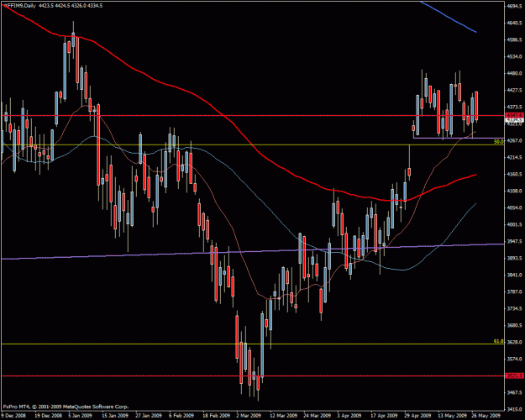Click the '9 Dec 2008' date label
Image resolution: width=525 pixels, height=420 pixels.
pyautogui.click(x=12, y=415)
